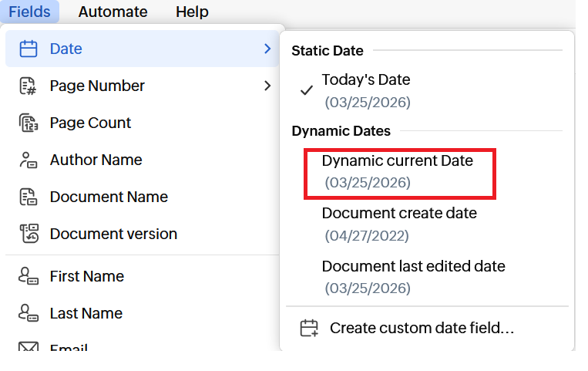The width and height of the screenshot is (588, 371).
Task: Expand the Date submenu arrow
Action: (267, 49)
